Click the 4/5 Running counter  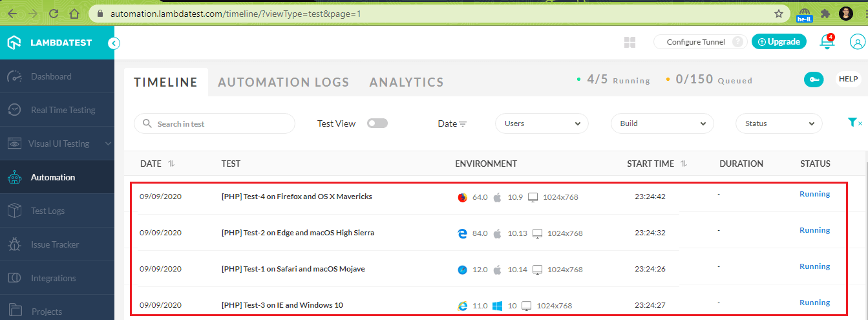coord(613,80)
